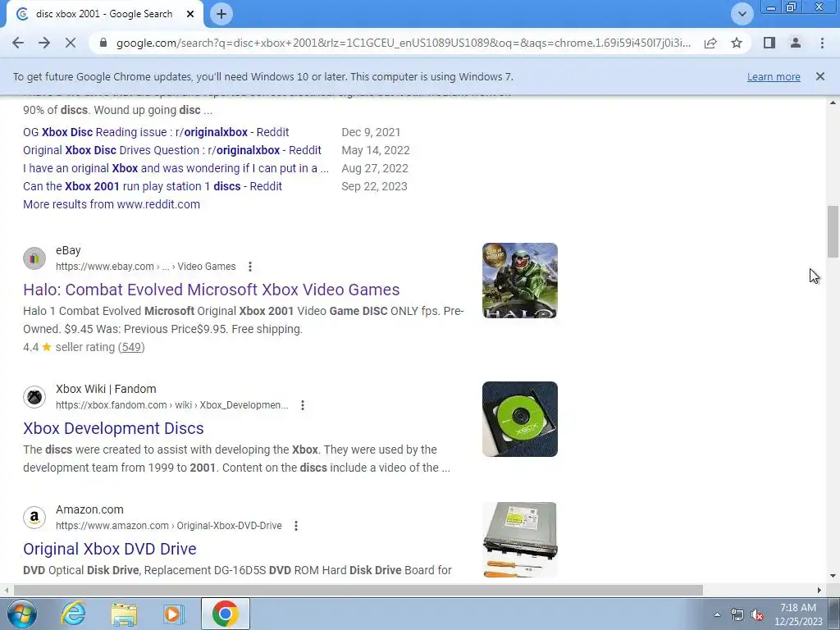Close the 'disc xbox 2001' tab
This screenshot has width=840, height=630.
[x=190, y=14]
